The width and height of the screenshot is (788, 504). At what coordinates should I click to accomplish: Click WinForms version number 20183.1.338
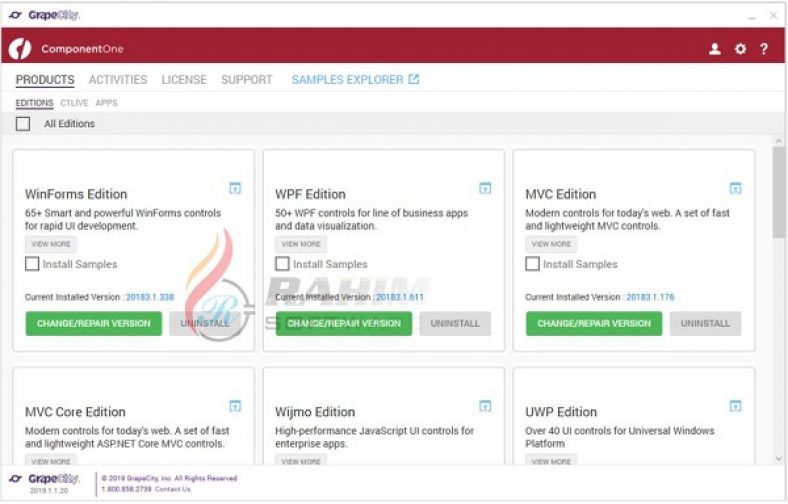tap(150, 297)
